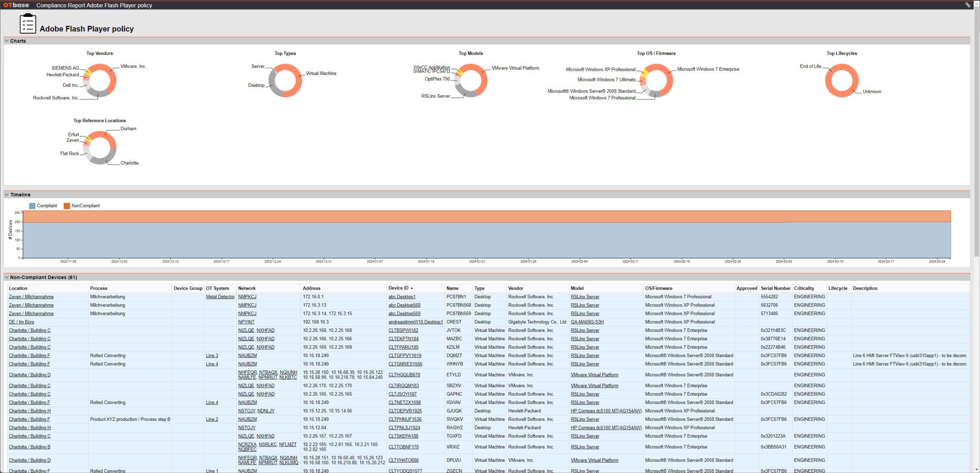This screenshot has width=980, height=473.
Task: Open the abc.Desktop568 device link
Action: pyautogui.click(x=404, y=305)
